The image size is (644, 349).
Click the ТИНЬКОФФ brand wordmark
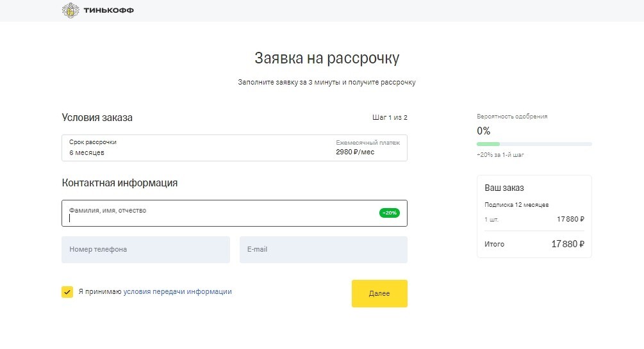(109, 10)
